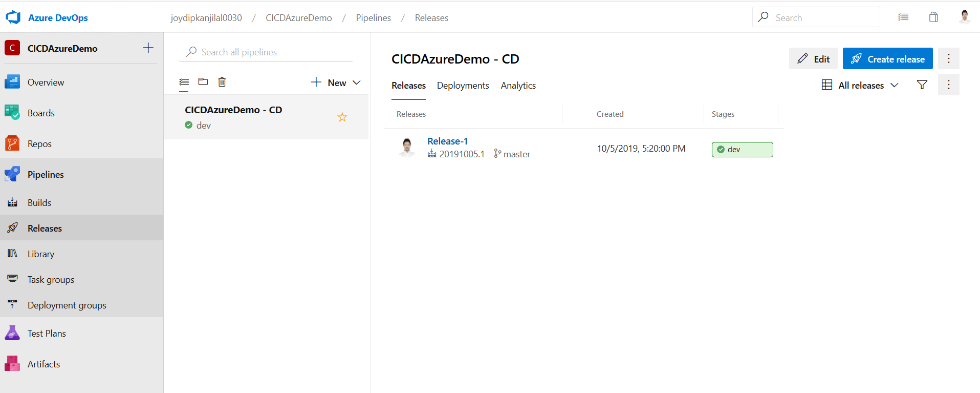Screen dimensions: 980x393
Task: Click the Azure DevOps logo icon
Action: pyautogui.click(x=13, y=17)
